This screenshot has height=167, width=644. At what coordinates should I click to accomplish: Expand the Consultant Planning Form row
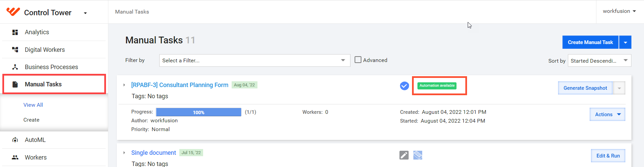[x=124, y=85]
